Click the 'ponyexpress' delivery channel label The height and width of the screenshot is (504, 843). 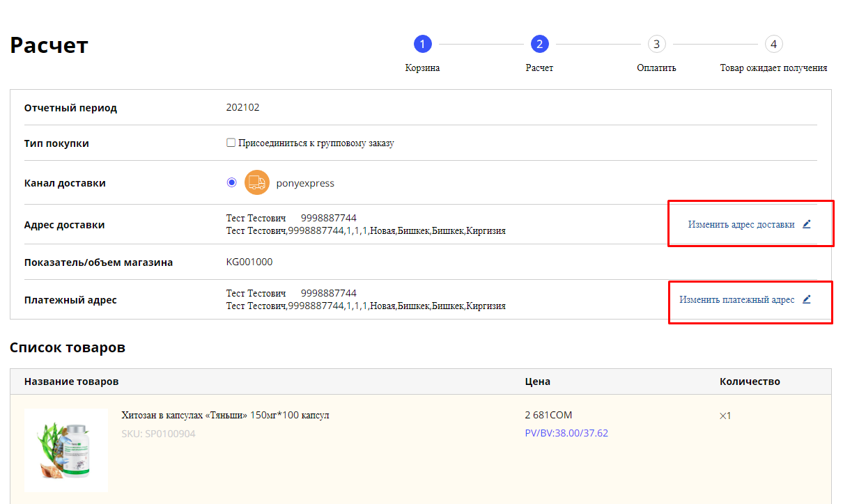(305, 184)
